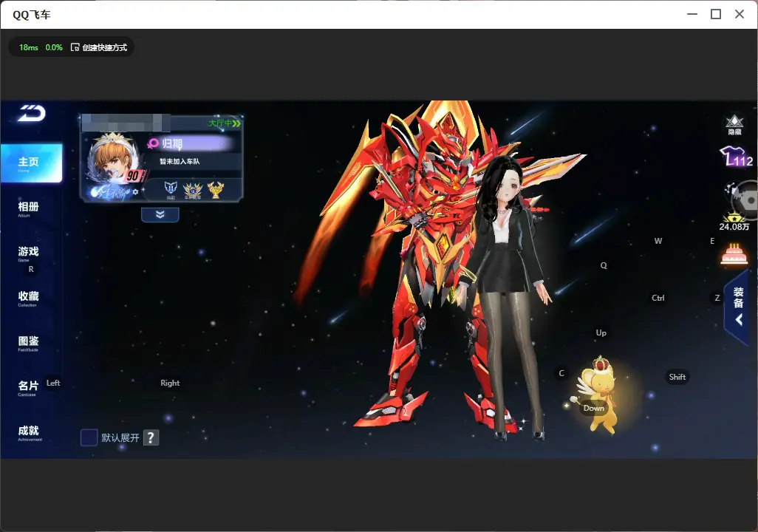Viewport: 758px width, 532px height.
Task: Click the E key overlay button
Action: click(x=712, y=241)
